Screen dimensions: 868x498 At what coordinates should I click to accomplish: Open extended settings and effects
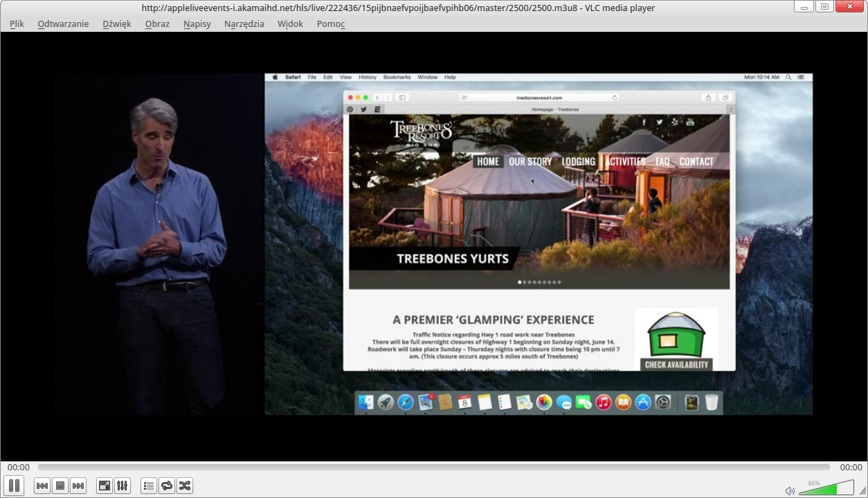(122, 486)
